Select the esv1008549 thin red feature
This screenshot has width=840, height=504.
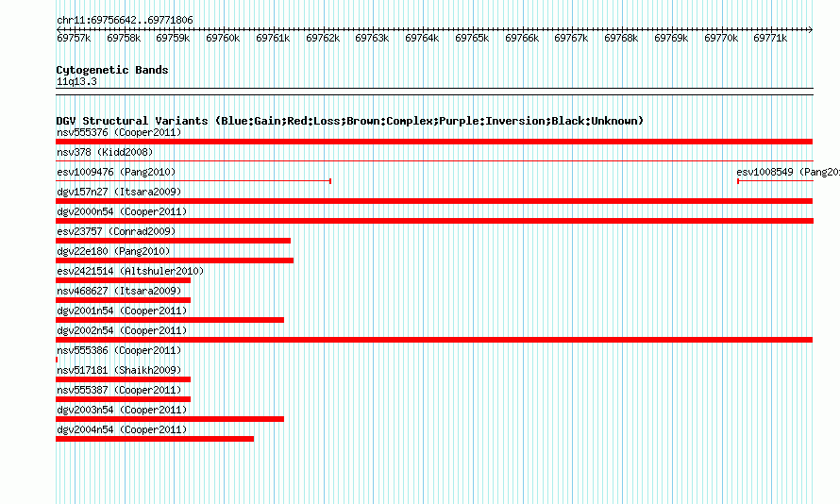(775, 181)
